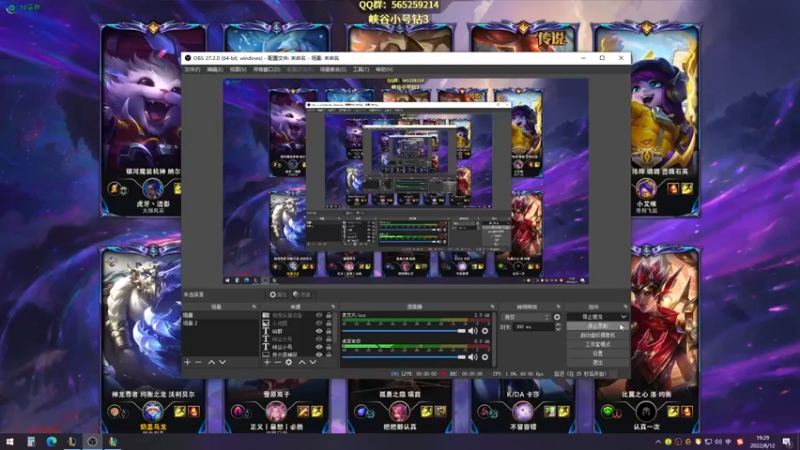Toggle visibility of the 小地图 source

(x=319, y=323)
